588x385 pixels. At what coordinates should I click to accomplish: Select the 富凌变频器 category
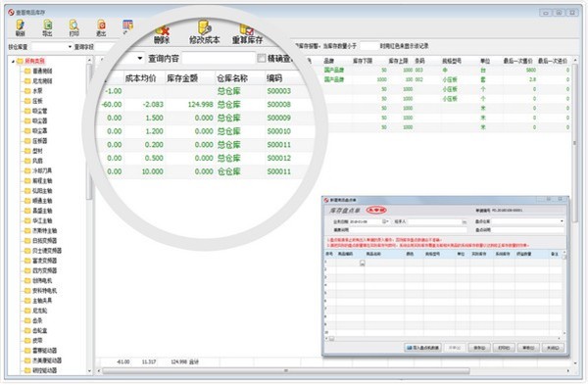tap(45, 261)
